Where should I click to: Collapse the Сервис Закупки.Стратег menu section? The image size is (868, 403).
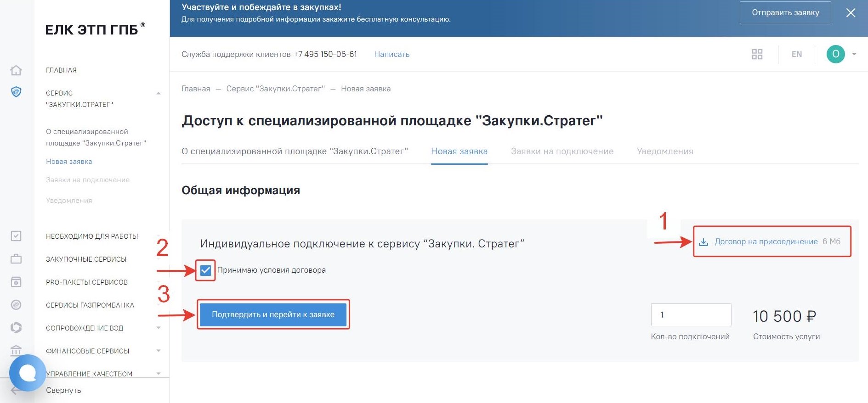(159, 93)
